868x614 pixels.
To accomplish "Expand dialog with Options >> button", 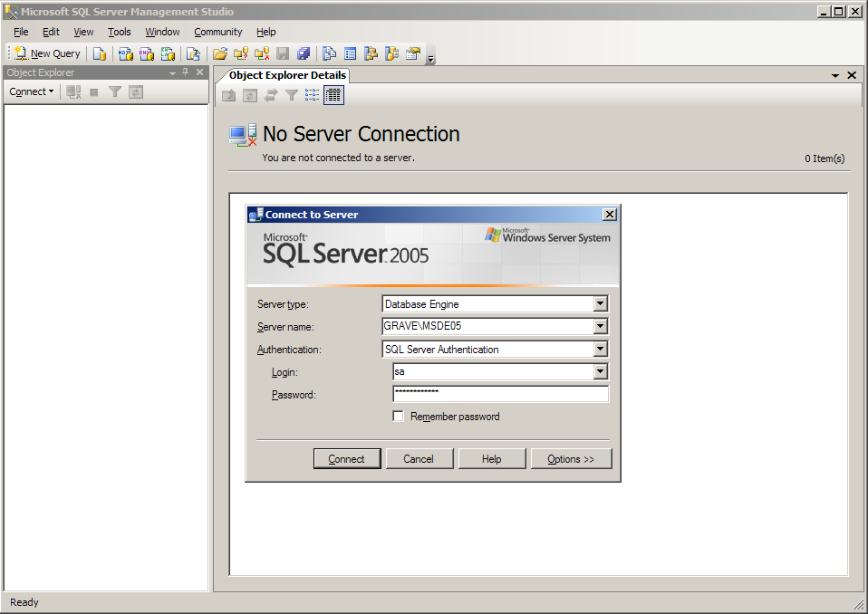I will click(572, 458).
